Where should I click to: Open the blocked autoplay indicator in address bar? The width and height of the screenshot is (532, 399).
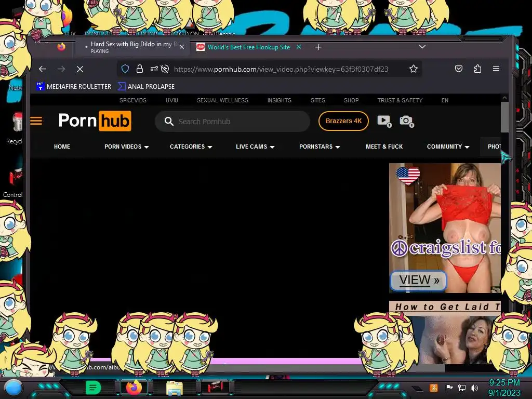(165, 69)
